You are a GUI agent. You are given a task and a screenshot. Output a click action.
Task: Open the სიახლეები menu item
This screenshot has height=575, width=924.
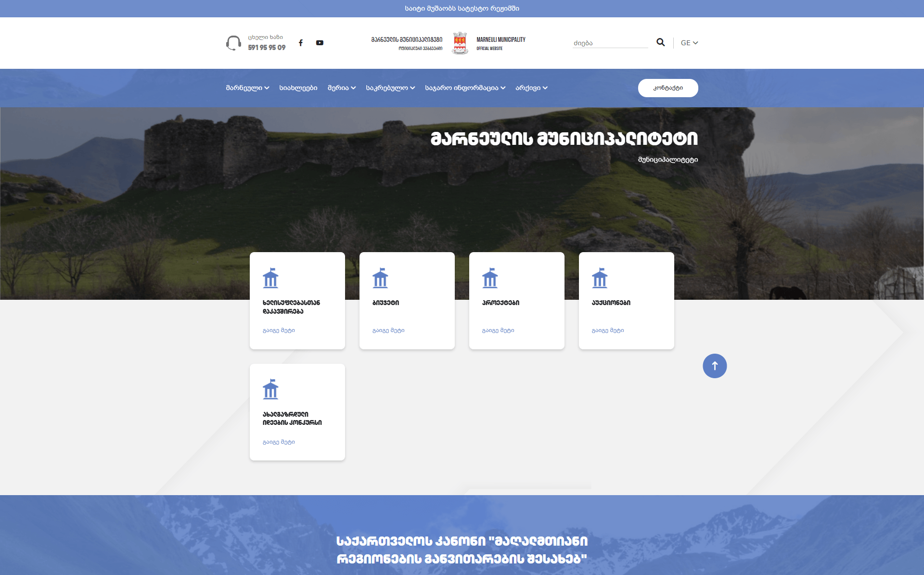[298, 88]
